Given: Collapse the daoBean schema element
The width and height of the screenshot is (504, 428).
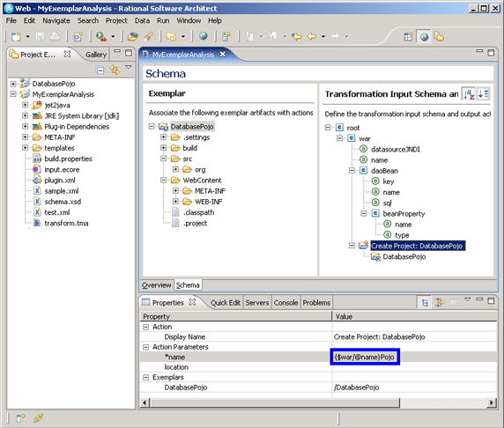Looking at the screenshot, I should 352,171.
